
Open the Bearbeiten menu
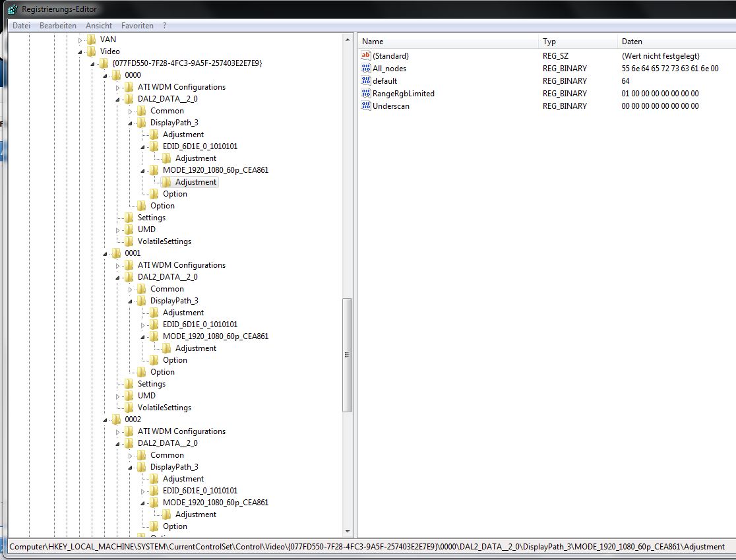58,26
